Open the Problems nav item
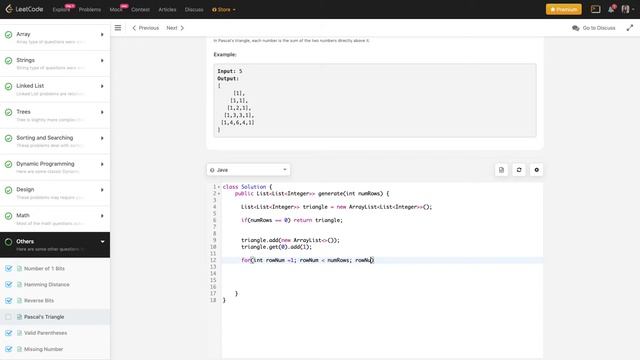 (90, 9)
